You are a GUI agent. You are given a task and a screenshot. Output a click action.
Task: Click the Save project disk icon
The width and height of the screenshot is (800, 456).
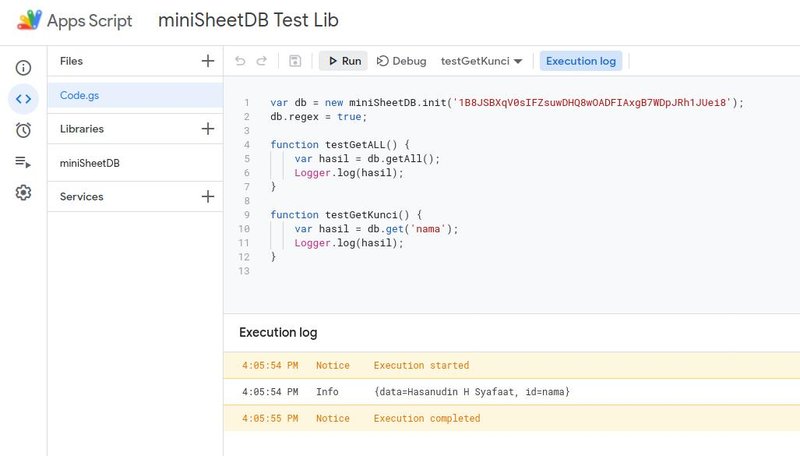pos(295,61)
